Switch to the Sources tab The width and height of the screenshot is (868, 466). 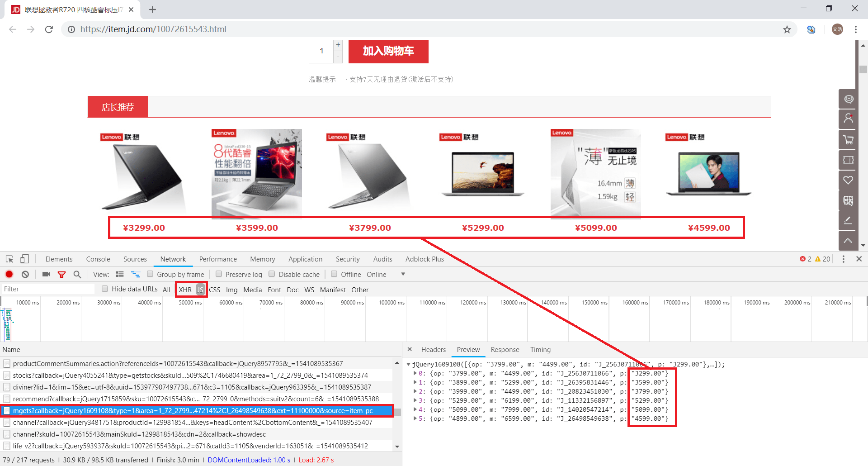pyautogui.click(x=135, y=259)
